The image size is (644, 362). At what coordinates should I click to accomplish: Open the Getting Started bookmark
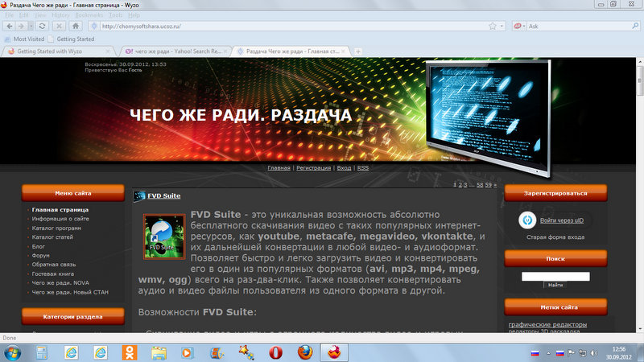(x=71, y=39)
